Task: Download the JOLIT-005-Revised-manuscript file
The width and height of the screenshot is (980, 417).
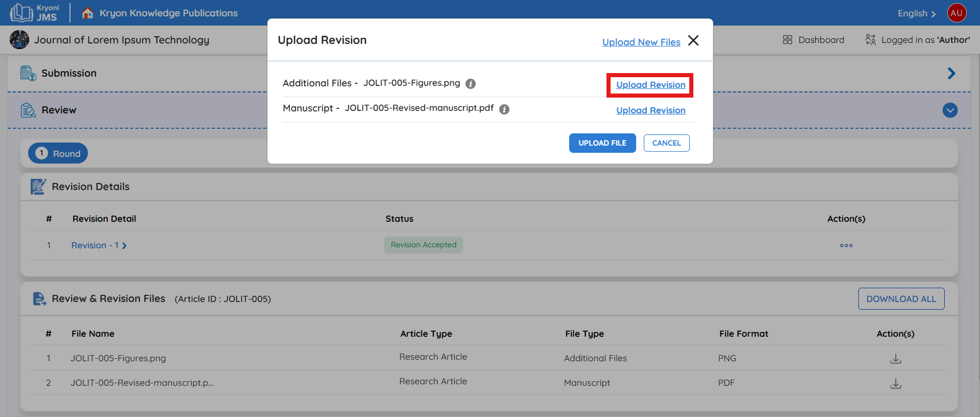Action: pyautogui.click(x=895, y=383)
